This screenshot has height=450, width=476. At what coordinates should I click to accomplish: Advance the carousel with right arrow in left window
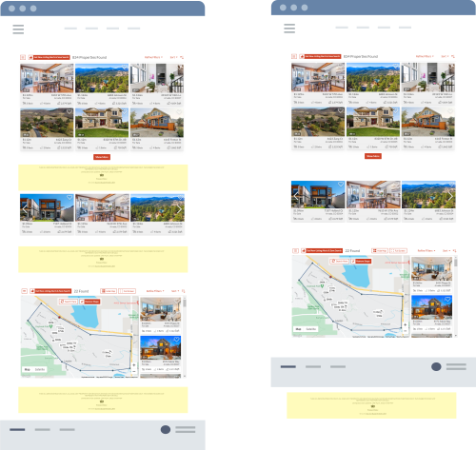[x=179, y=208]
